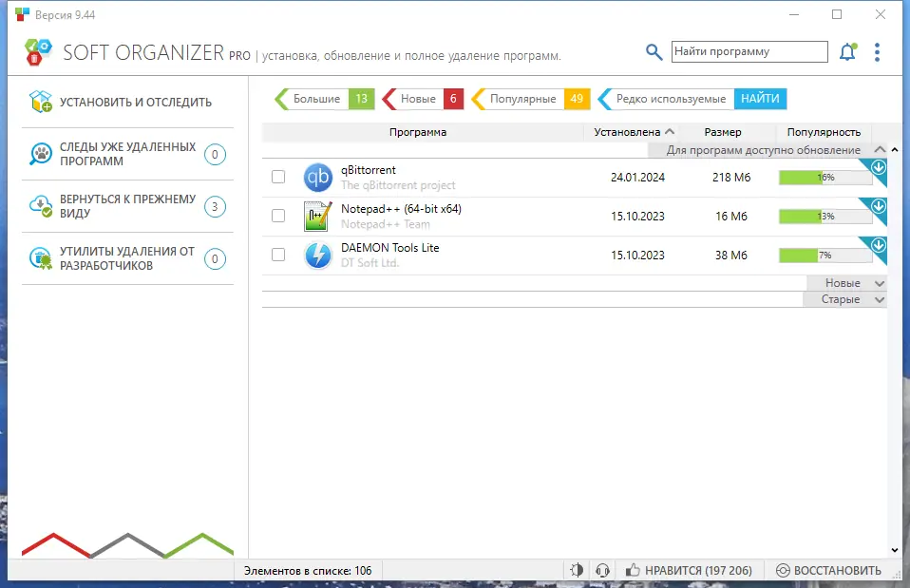Click the НАЙТИ button
910x588 pixels.
tap(760, 99)
